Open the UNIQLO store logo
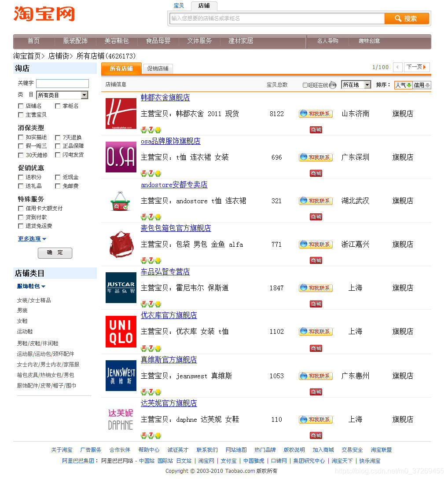Screen dimensions: 448x479 pyautogui.click(x=121, y=332)
